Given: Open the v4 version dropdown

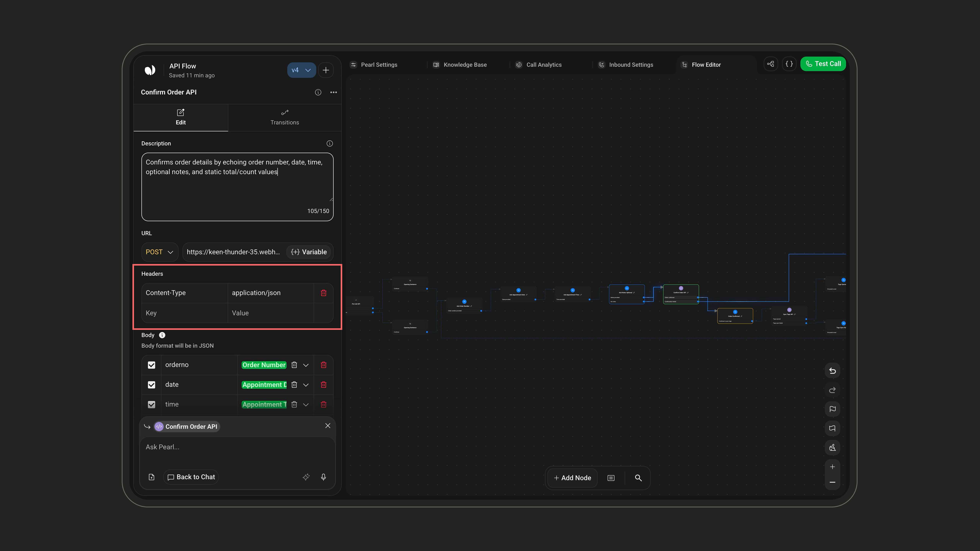Looking at the screenshot, I should [x=301, y=70].
